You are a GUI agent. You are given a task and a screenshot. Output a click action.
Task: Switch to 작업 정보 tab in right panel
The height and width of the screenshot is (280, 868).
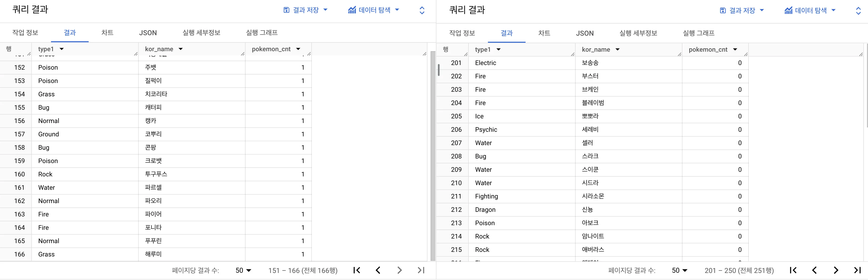pyautogui.click(x=462, y=33)
